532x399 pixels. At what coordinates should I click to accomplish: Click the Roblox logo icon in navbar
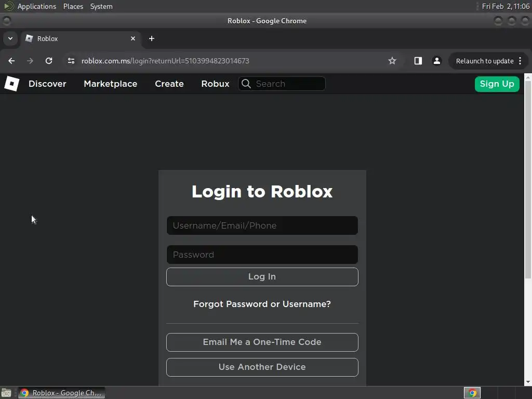pos(11,84)
